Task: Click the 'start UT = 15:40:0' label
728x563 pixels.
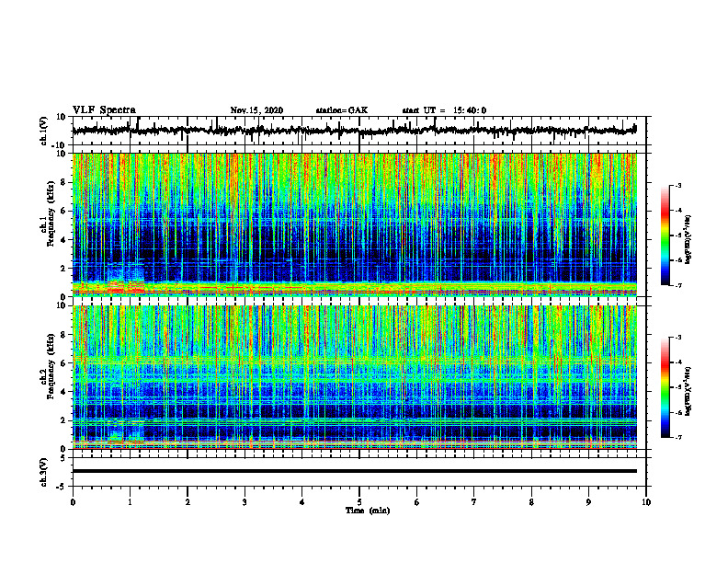Action: (444, 110)
